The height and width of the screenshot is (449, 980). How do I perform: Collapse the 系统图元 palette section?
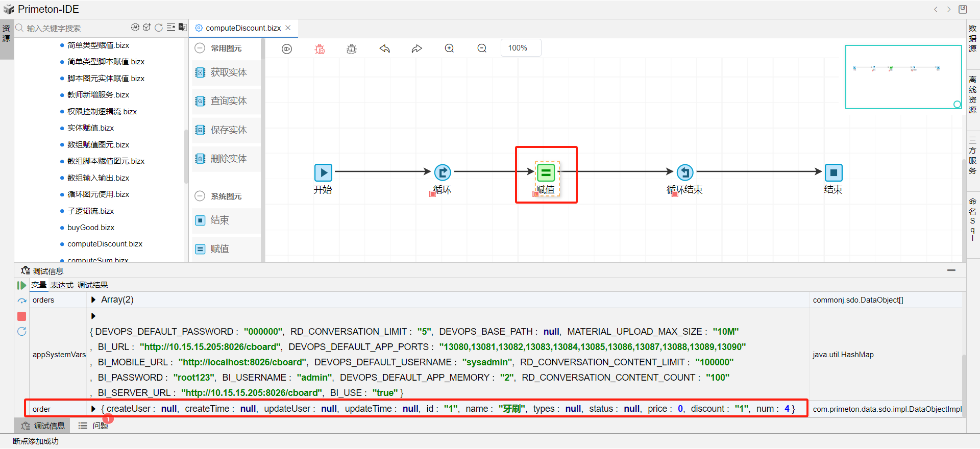pos(200,196)
